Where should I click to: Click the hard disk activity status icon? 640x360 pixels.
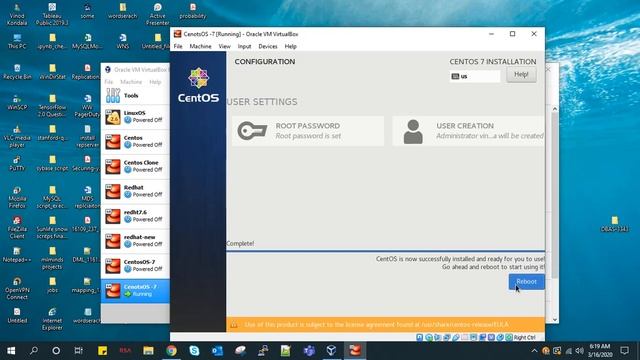420,337
